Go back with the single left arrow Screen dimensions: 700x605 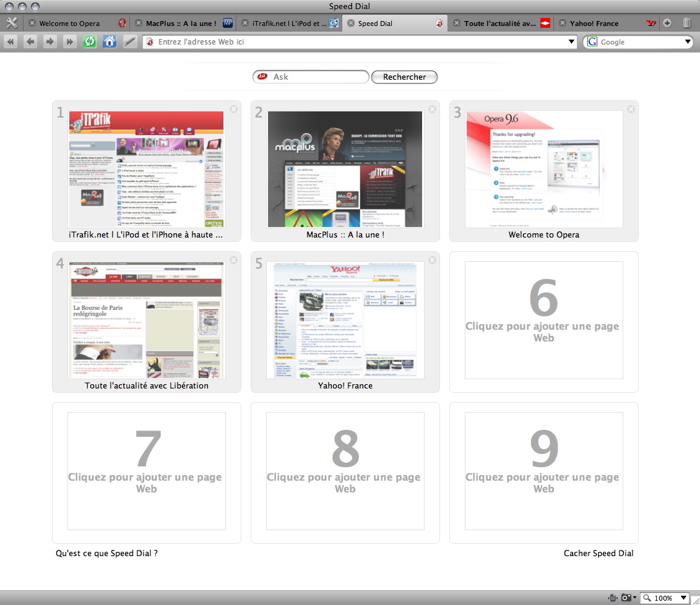[x=30, y=42]
